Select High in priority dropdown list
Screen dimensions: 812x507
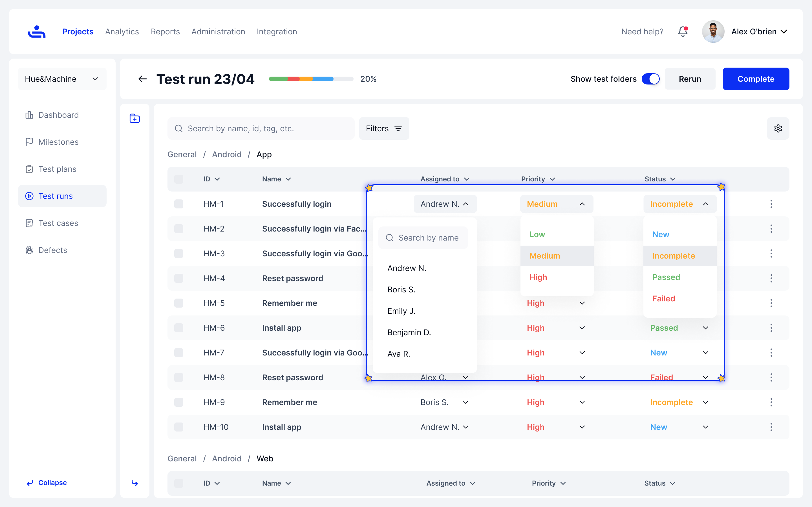tap(538, 277)
